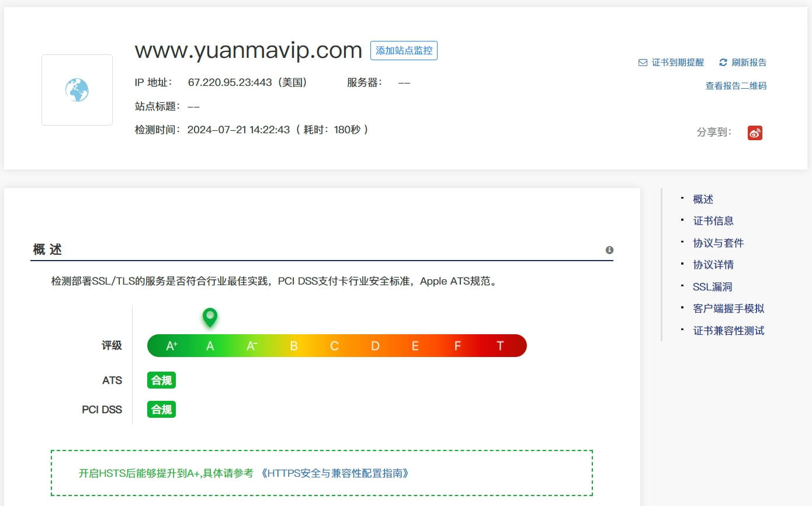Click the A+ grade on rating bar
The width and height of the screenshot is (812, 506).
[172, 346]
